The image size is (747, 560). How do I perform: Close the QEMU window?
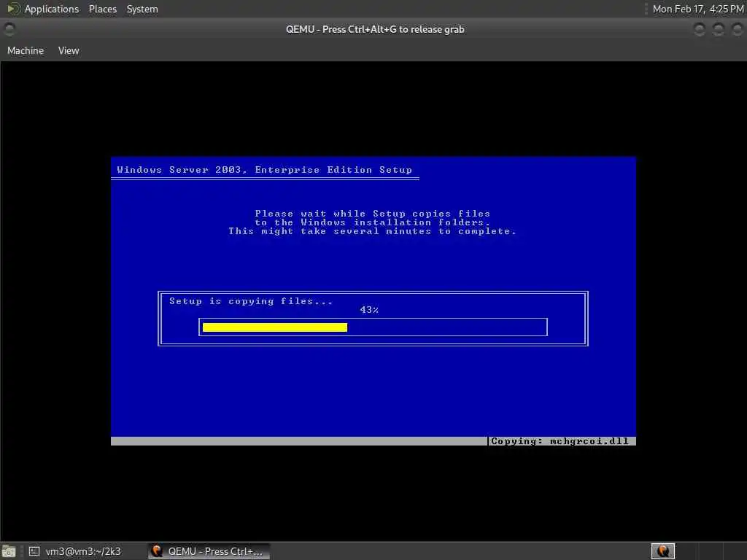[737, 29]
